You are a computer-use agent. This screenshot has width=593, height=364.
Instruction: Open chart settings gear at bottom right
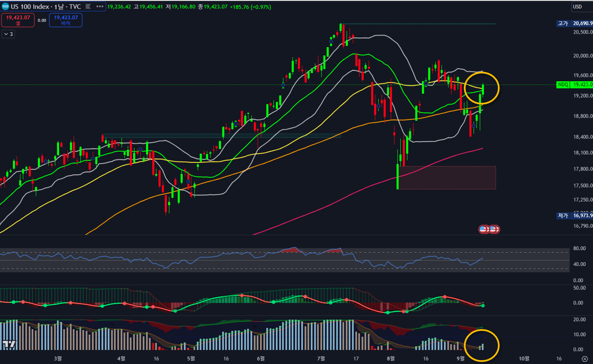pyautogui.click(x=584, y=358)
